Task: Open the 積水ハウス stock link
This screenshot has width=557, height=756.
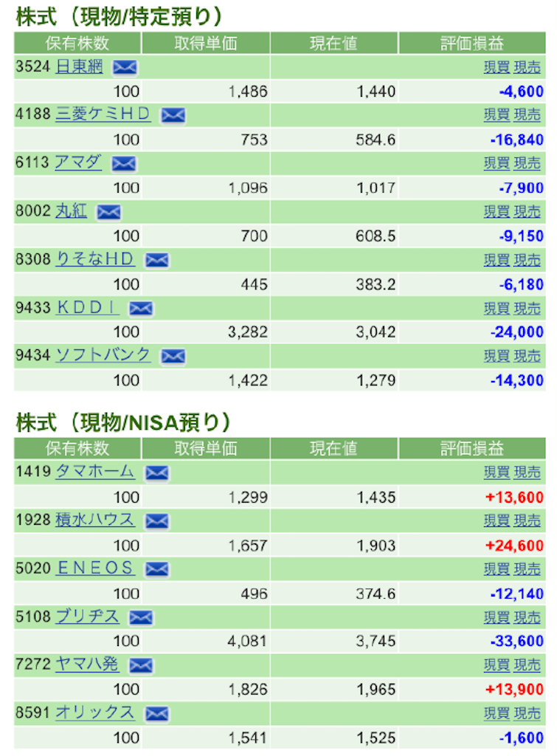Action: coord(95,520)
